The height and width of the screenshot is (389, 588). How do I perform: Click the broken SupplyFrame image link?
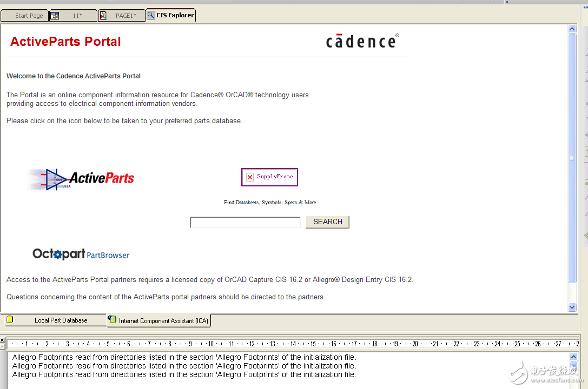coord(269,177)
